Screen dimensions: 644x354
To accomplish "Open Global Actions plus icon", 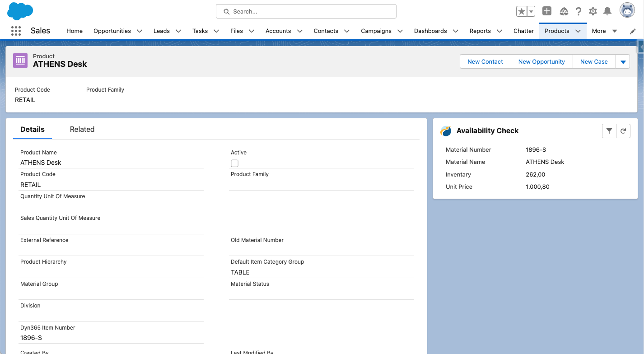I will point(547,11).
